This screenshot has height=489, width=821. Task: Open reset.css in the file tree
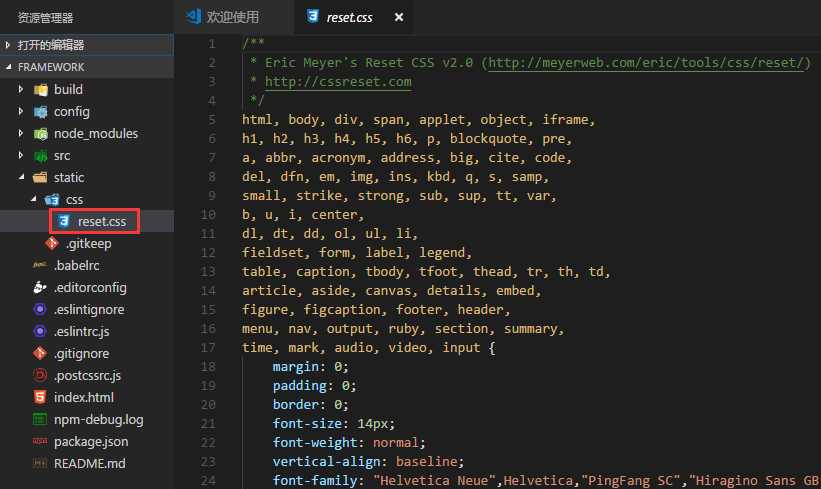point(102,222)
